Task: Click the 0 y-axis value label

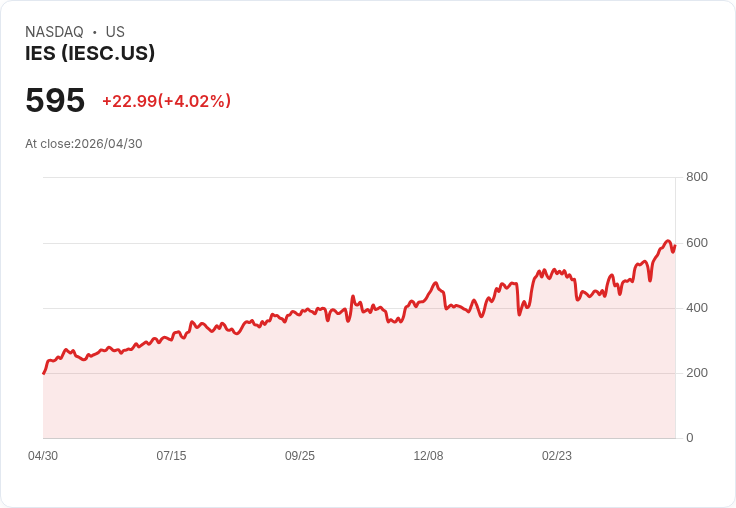Action: [x=690, y=438]
